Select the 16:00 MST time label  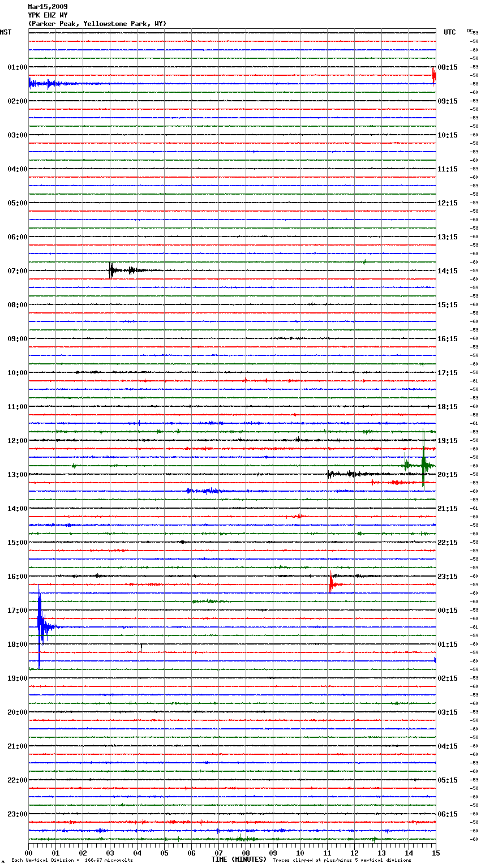point(18,577)
